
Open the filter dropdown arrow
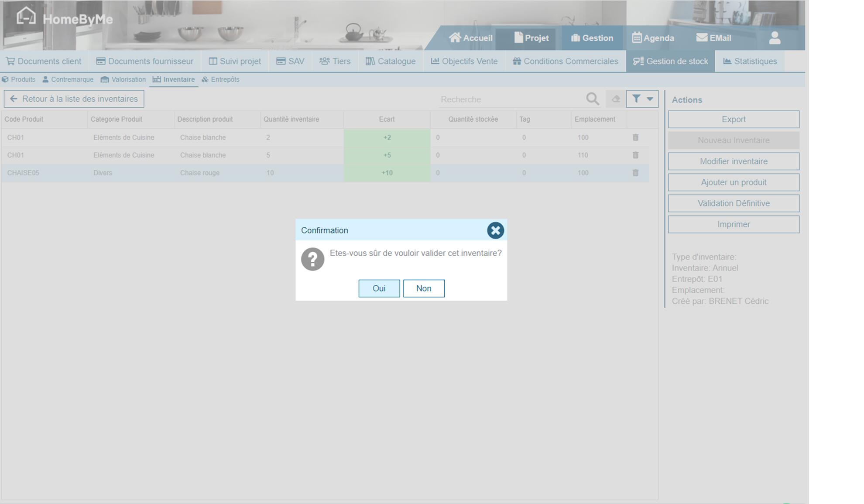coord(650,99)
